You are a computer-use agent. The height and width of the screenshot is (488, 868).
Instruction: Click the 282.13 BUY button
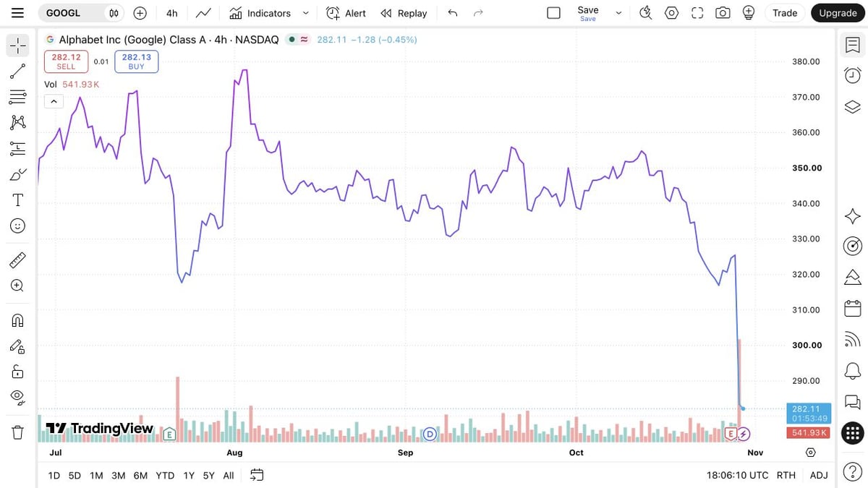pos(136,61)
